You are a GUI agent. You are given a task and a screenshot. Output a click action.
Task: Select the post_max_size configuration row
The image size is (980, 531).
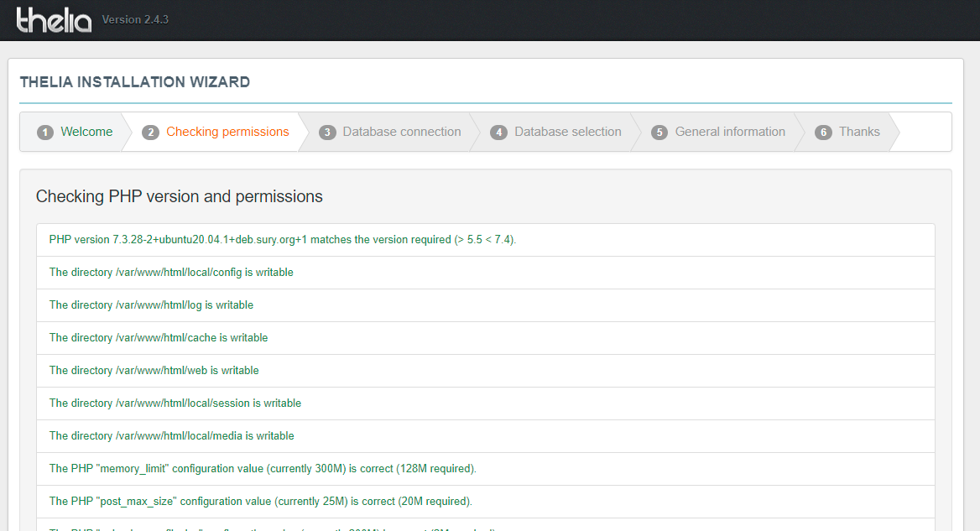point(485,502)
